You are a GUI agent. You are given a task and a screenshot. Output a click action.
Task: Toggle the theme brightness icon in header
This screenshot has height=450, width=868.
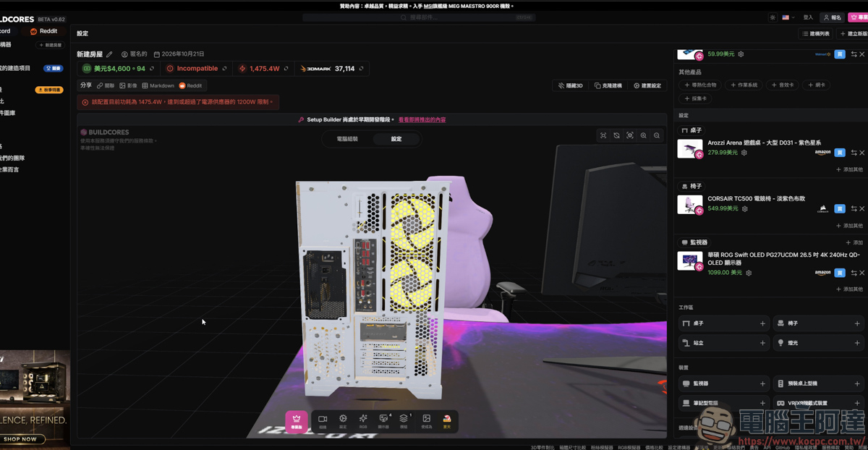(x=773, y=17)
